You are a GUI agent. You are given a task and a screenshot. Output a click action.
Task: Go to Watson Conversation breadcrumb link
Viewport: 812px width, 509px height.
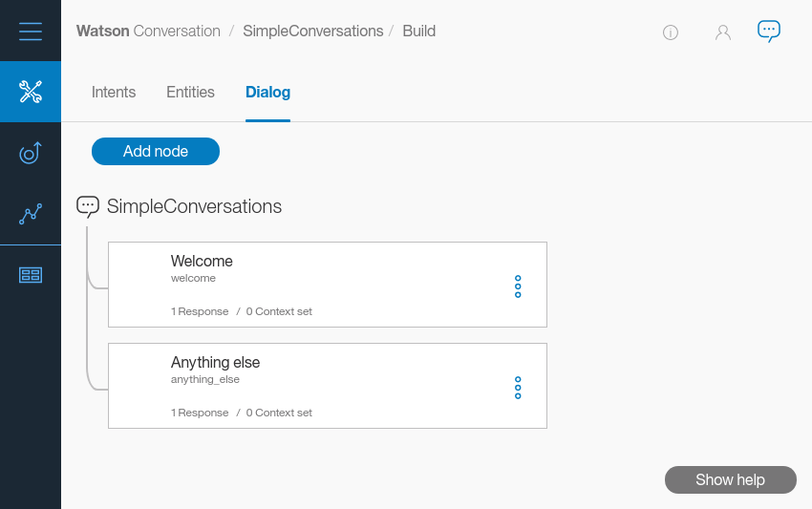point(148,32)
